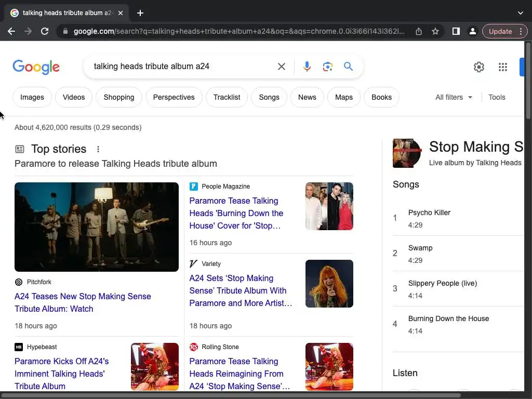This screenshot has height=399, width=532.
Task: Click the Stop Making Sense panel title
Action: click(476, 147)
